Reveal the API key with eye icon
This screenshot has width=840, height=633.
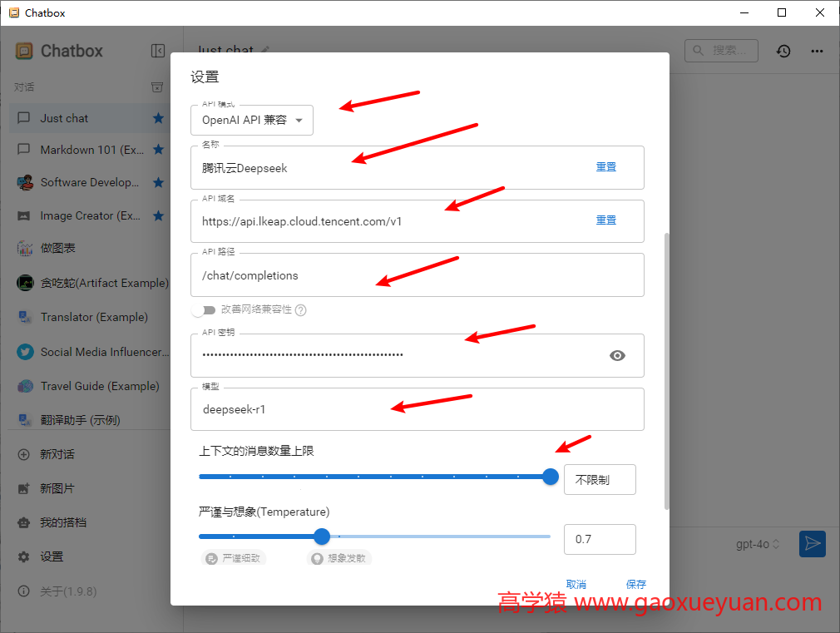(x=617, y=355)
